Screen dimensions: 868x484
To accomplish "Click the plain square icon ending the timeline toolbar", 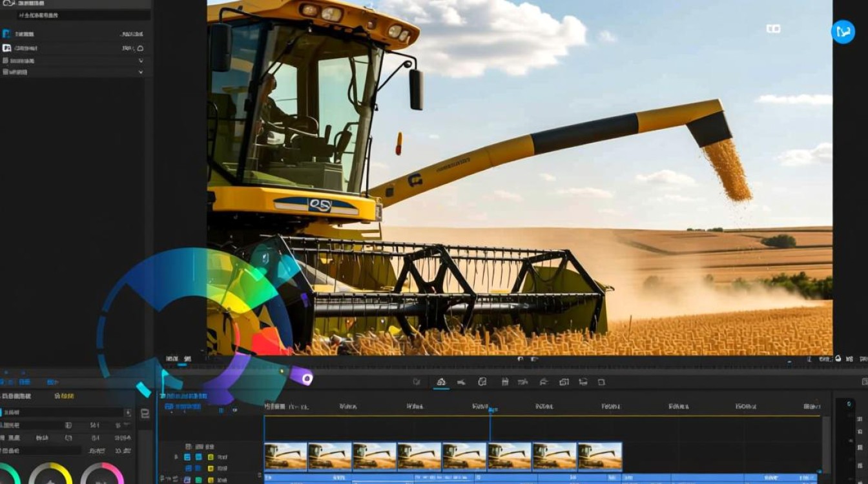I will pos(601,382).
